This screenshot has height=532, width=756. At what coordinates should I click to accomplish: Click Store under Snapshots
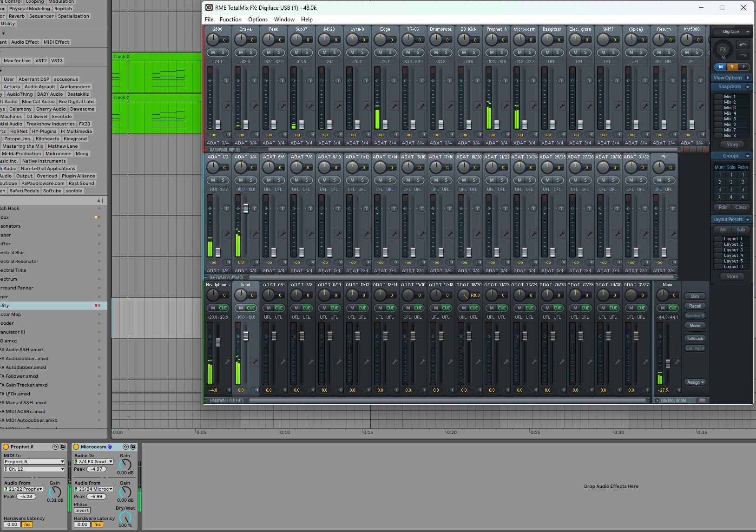[x=732, y=144]
